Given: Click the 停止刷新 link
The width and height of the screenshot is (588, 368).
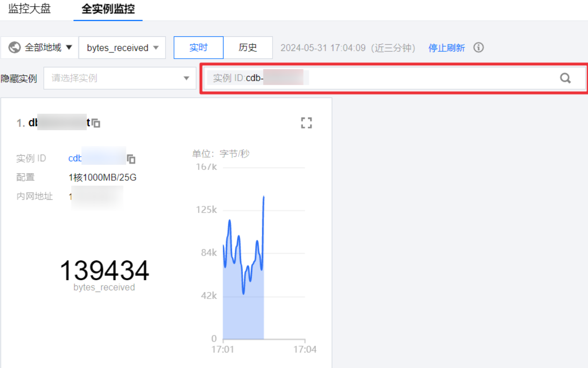Looking at the screenshot, I should click(x=447, y=48).
